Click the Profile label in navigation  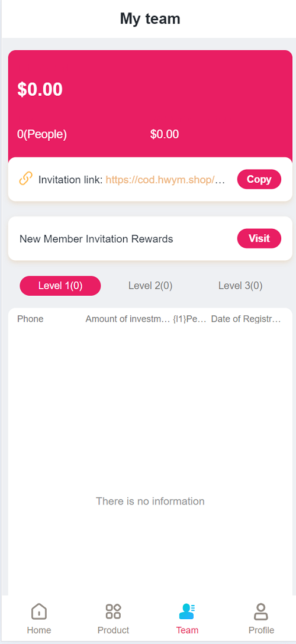click(x=261, y=630)
